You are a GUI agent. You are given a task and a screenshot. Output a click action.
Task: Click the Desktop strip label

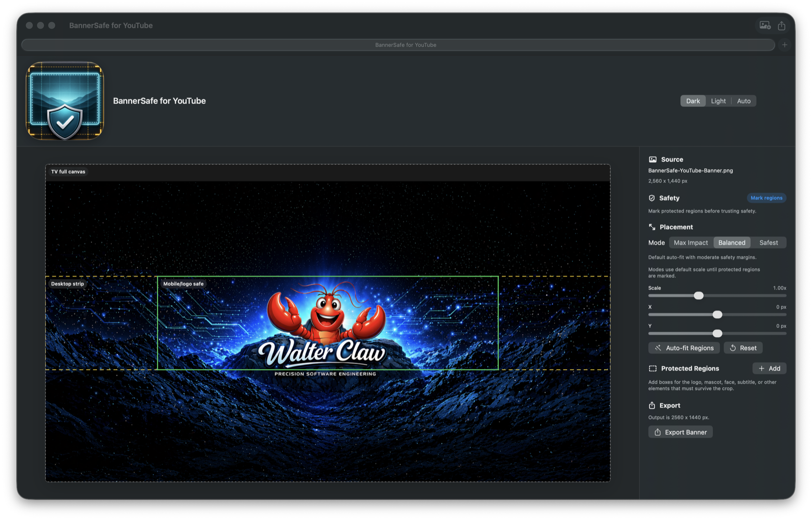point(68,284)
